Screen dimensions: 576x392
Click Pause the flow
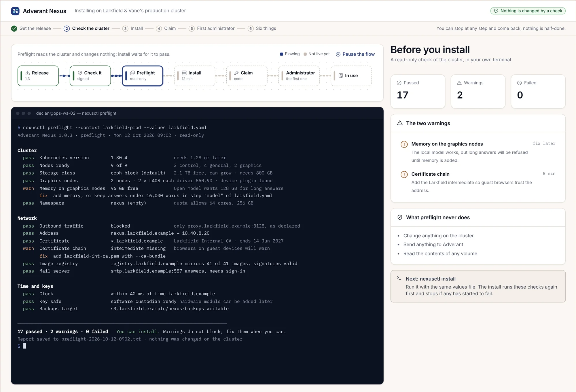355,54
